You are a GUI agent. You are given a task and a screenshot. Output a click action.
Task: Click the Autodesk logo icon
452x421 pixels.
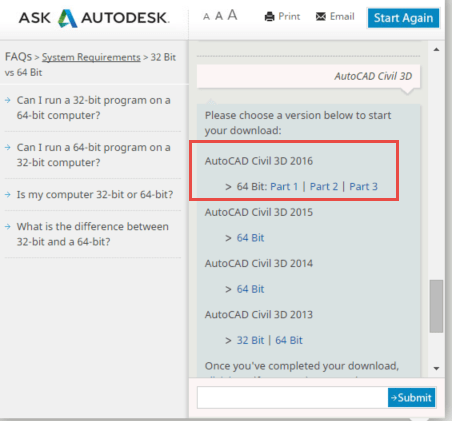pyautogui.click(x=68, y=18)
